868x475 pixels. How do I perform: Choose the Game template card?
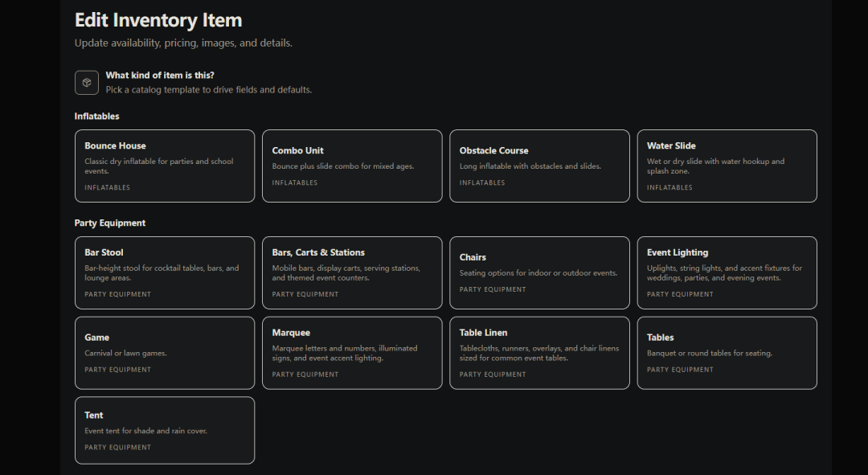tap(165, 353)
